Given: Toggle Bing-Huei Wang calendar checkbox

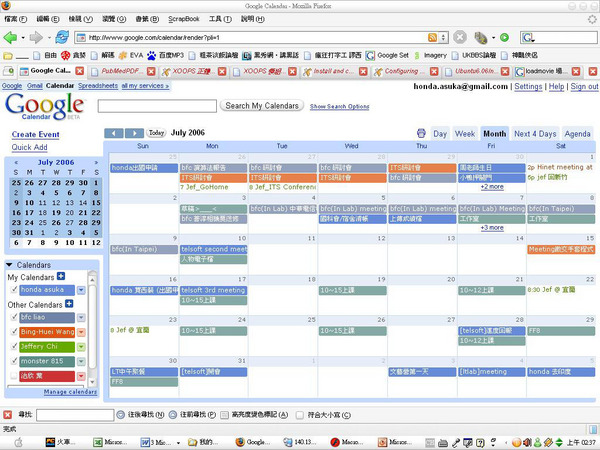Looking at the screenshot, I should pyautogui.click(x=14, y=332).
